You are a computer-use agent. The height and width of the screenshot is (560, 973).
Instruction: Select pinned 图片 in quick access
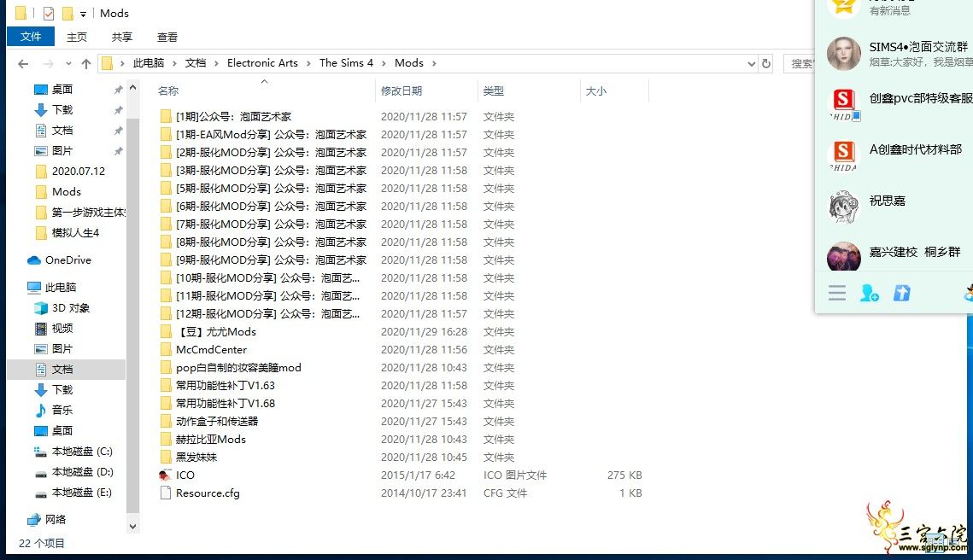[x=62, y=151]
